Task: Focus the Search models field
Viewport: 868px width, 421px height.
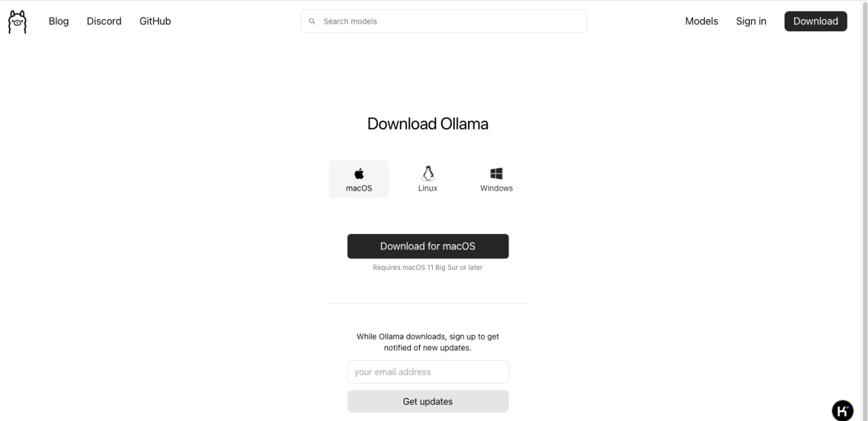Action: tap(448, 22)
